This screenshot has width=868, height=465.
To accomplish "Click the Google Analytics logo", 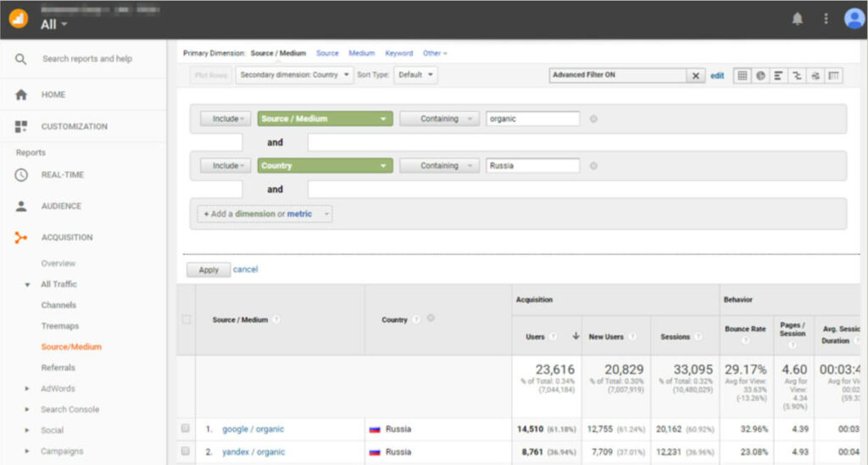I will pyautogui.click(x=19, y=19).
